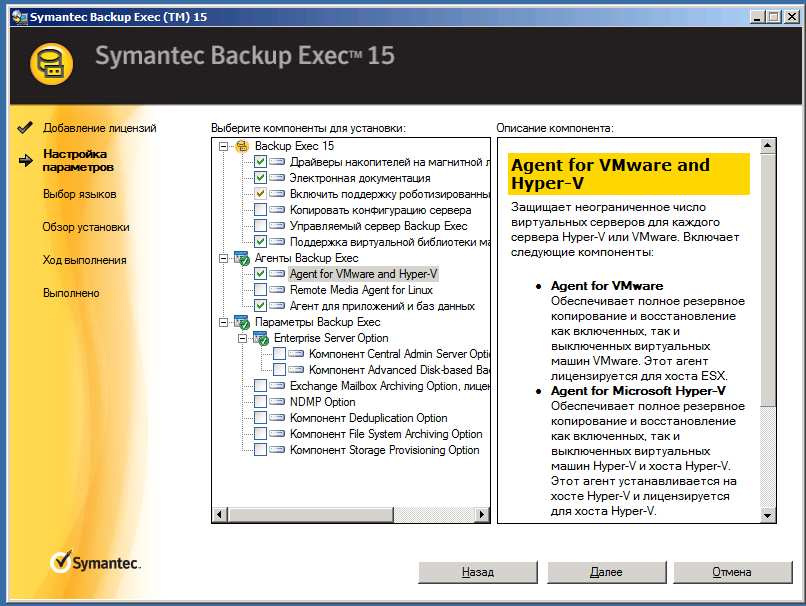The width and height of the screenshot is (806, 606).
Task: Click the drive icon beside NDMP Option
Action: pos(277,401)
